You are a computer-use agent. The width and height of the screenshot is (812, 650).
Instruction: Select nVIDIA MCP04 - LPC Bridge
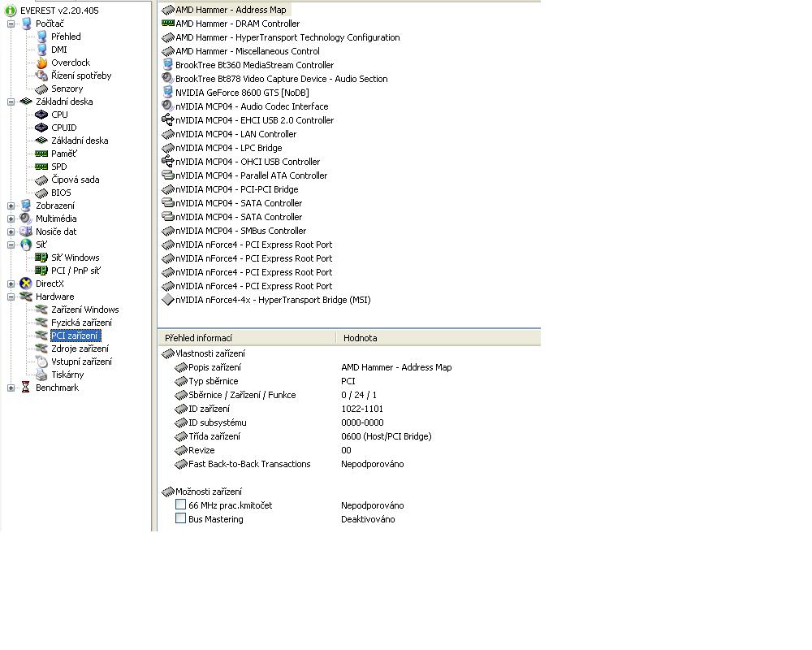(x=228, y=148)
